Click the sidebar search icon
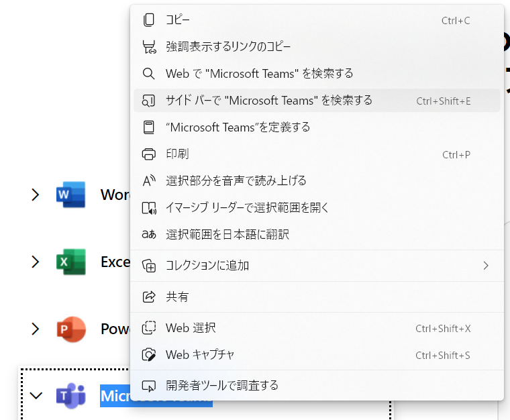510x420 pixels. click(149, 101)
